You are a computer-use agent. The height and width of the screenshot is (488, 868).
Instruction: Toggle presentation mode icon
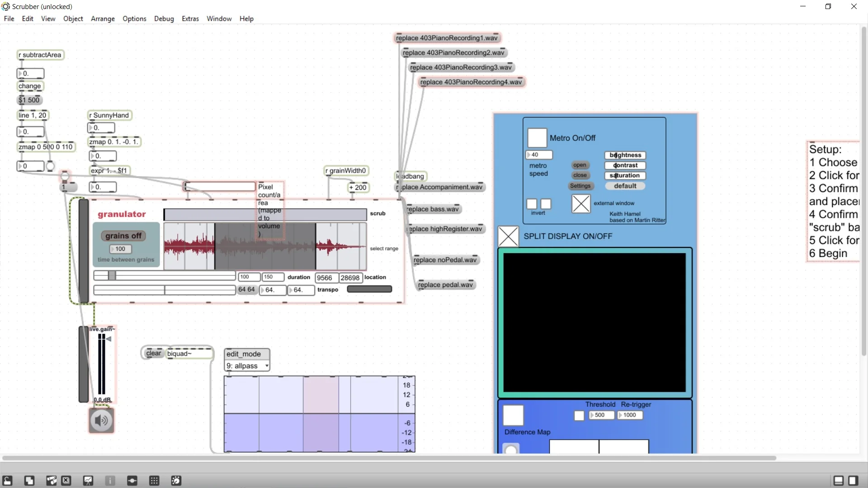[88, 481]
